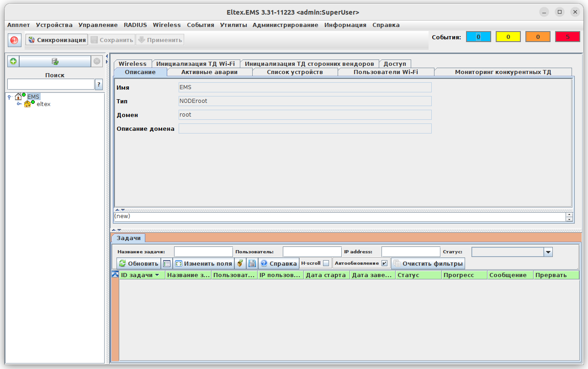588x369 pixels.
Task: Click the red events counter box
Action: pyautogui.click(x=567, y=37)
